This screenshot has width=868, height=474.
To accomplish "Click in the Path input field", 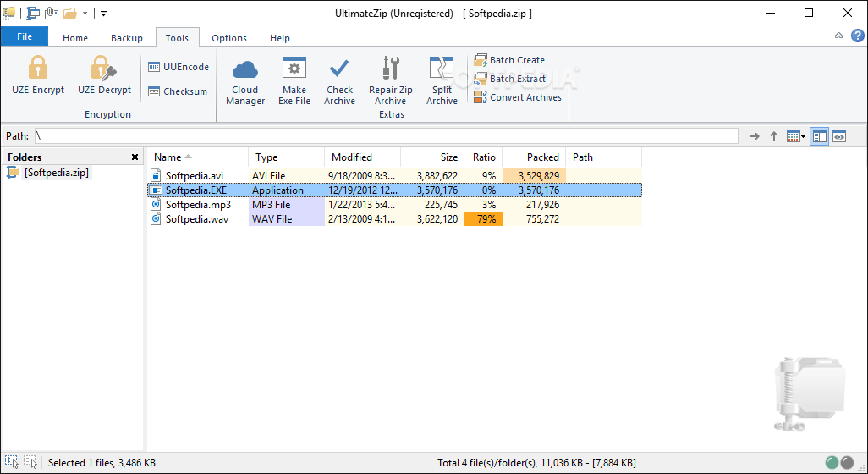I will tap(387, 136).
